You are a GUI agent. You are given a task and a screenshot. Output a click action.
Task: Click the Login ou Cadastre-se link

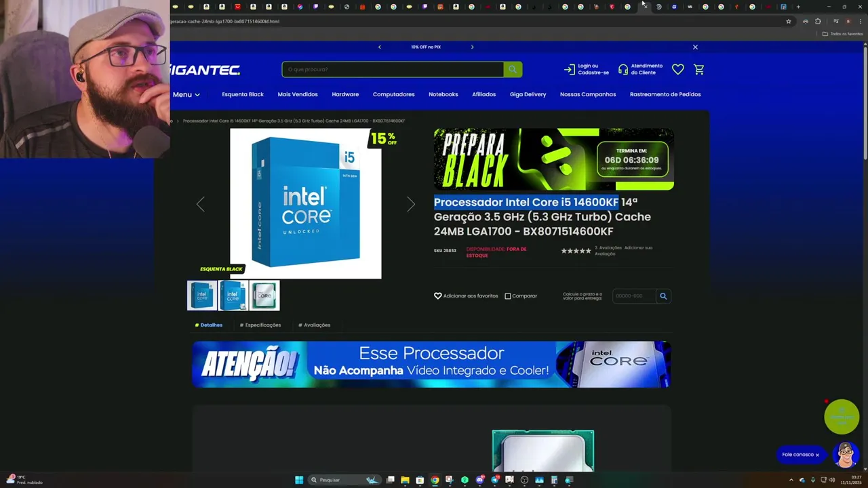pos(587,69)
